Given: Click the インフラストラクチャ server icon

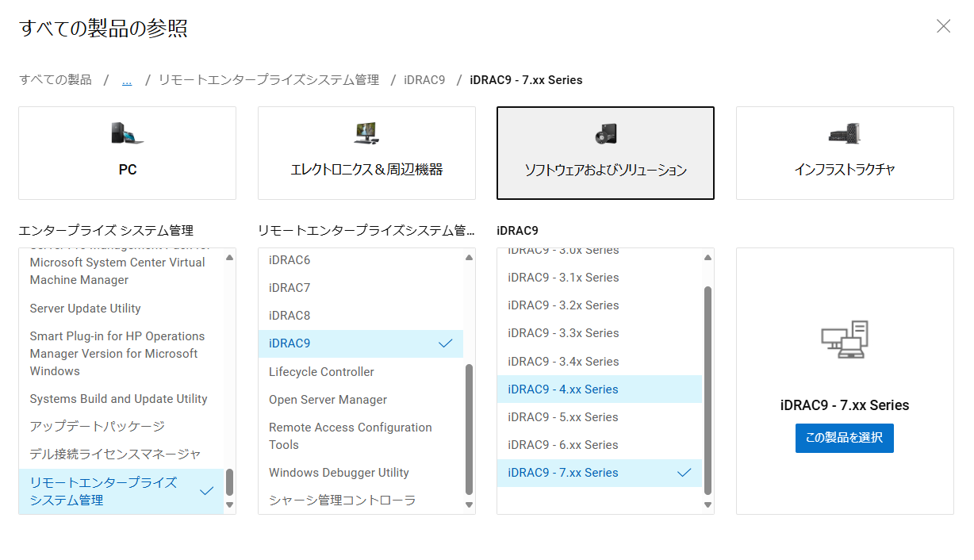Looking at the screenshot, I should 845,133.
